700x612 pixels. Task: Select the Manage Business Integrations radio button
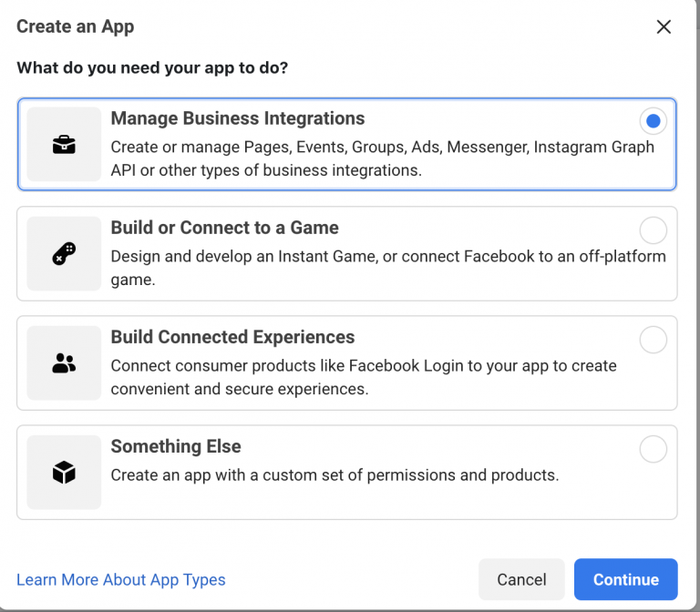point(654,121)
